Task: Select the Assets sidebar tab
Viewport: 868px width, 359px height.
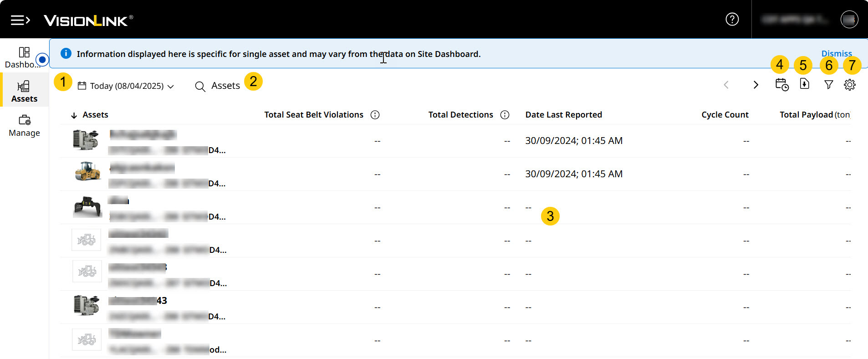Action: [24, 91]
